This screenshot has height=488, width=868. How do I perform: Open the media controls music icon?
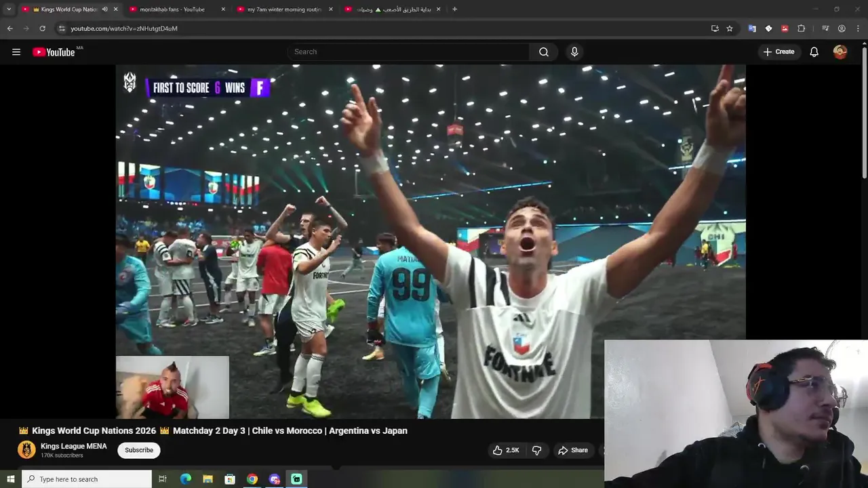click(825, 28)
